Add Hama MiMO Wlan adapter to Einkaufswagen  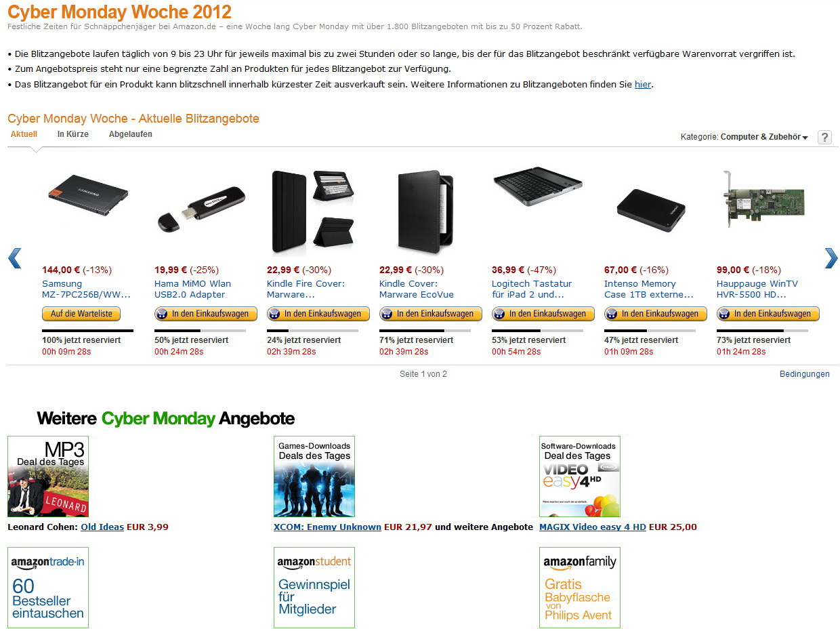pyautogui.click(x=206, y=314)
